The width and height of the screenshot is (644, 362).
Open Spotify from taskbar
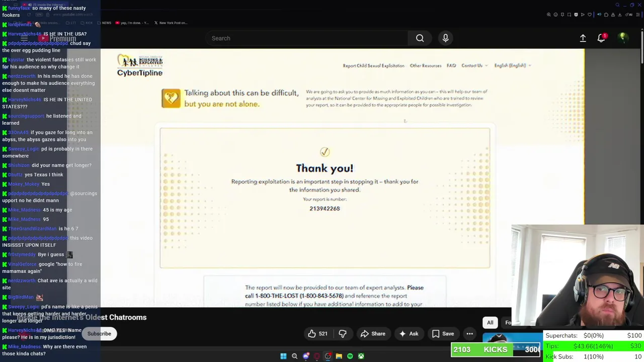tap(350, 356)
